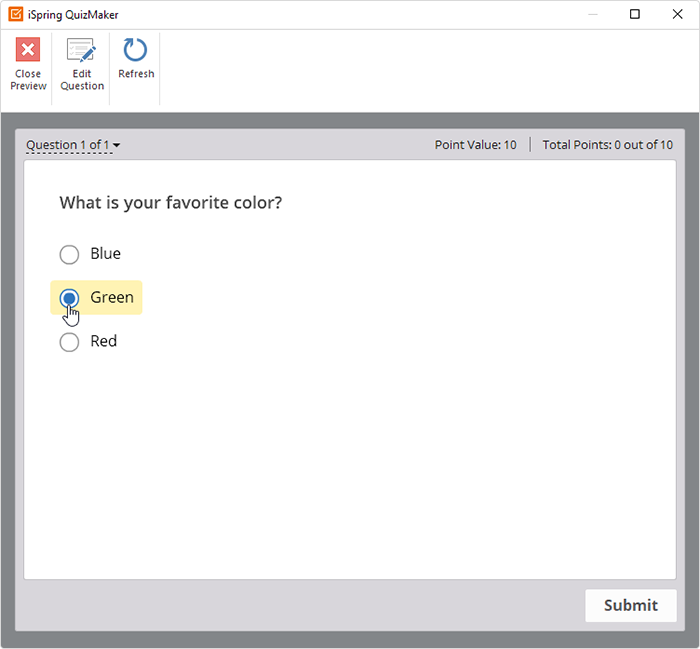Image resolution: width=700 pixels, height=649 pixels.
Task: Click the iSpring QuizMaker app logo
Action: point(16,14)
